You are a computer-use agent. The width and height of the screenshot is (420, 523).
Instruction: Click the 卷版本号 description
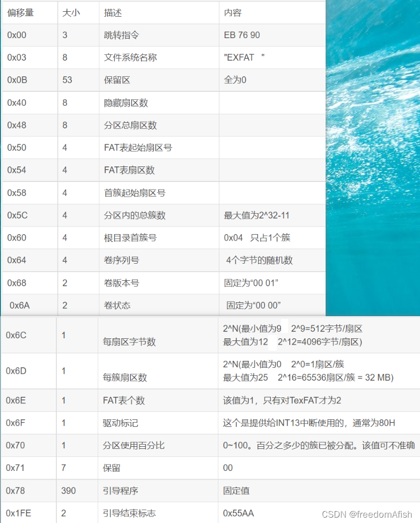tap(121, 283)
